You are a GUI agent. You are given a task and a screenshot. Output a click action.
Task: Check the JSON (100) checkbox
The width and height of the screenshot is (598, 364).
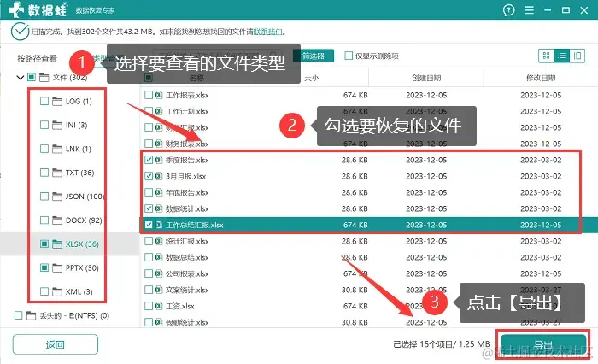[44, 197]
